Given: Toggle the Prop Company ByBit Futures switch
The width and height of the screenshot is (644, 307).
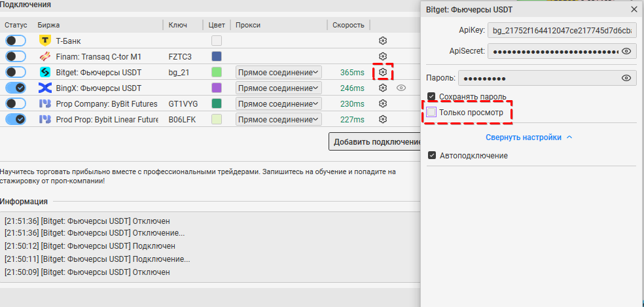Looking at the screenshot, I should [x=16, y=103].
